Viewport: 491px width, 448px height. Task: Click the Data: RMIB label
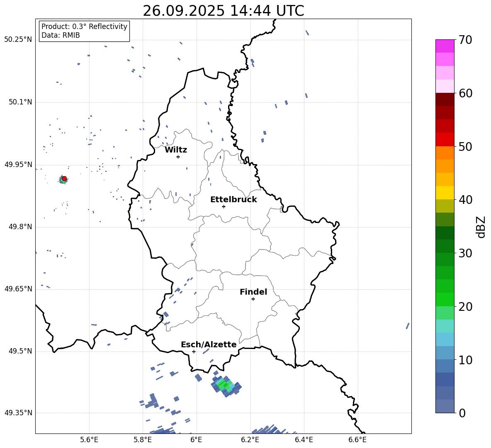(x=61, y=35)
